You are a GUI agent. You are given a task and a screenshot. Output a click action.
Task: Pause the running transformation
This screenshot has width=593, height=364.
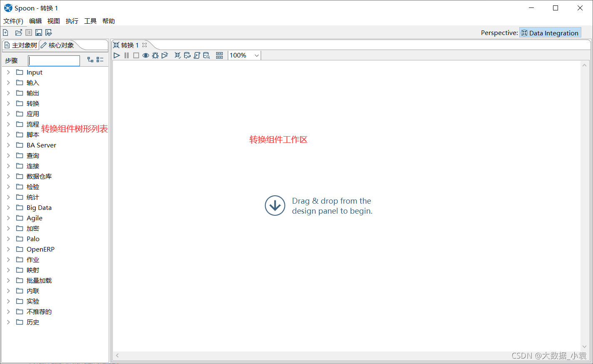click(x=127, y=55)
